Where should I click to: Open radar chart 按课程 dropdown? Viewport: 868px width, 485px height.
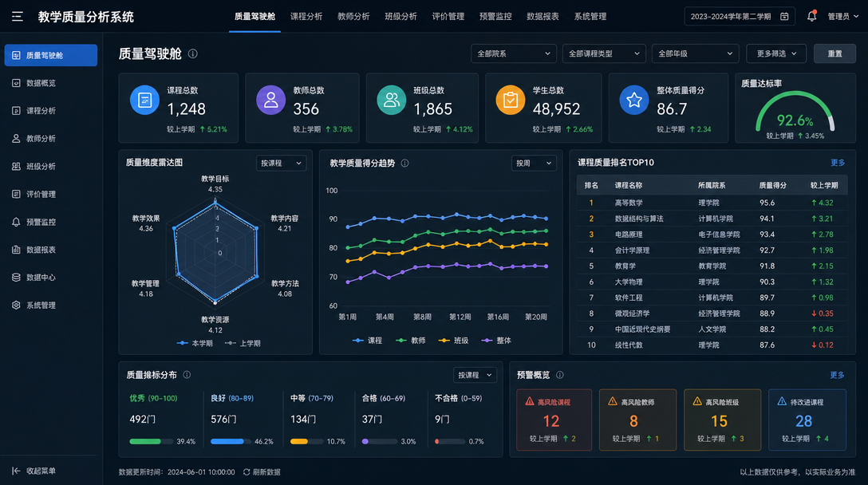(x=281, y=164)
